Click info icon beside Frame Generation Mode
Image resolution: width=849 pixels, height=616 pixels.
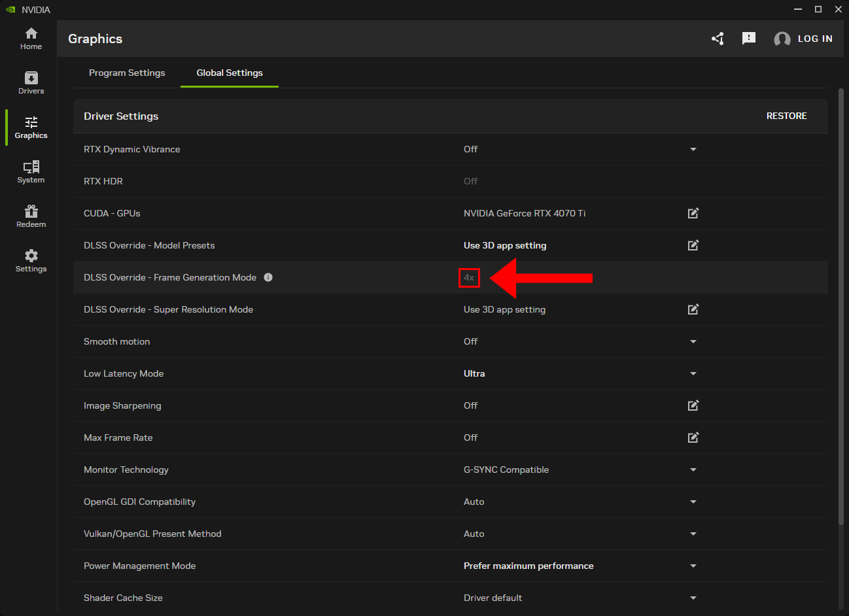(268, 277)
